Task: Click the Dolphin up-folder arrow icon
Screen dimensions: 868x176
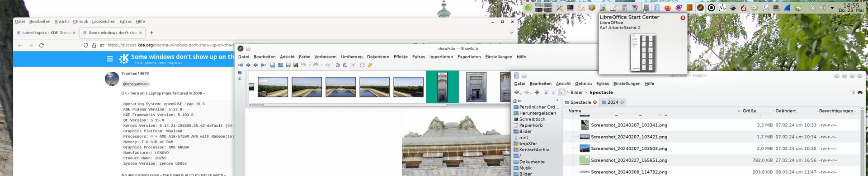Action: [537, 93]
